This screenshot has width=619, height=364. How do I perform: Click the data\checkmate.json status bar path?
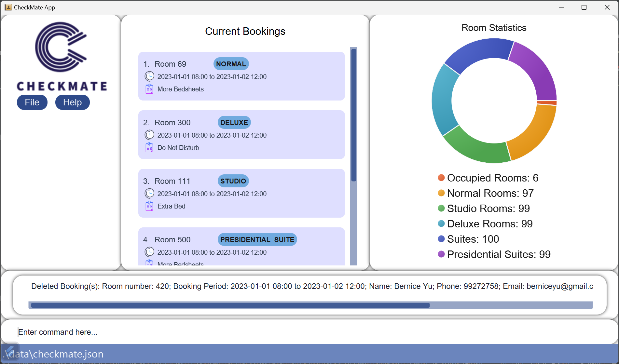coord(53,354)
